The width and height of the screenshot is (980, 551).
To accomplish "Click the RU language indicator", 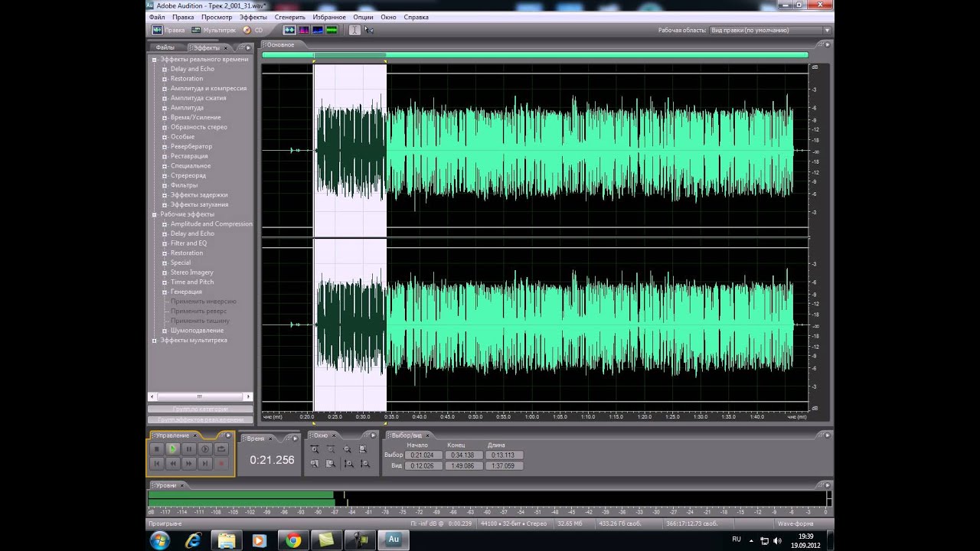I will click(737, 540).
